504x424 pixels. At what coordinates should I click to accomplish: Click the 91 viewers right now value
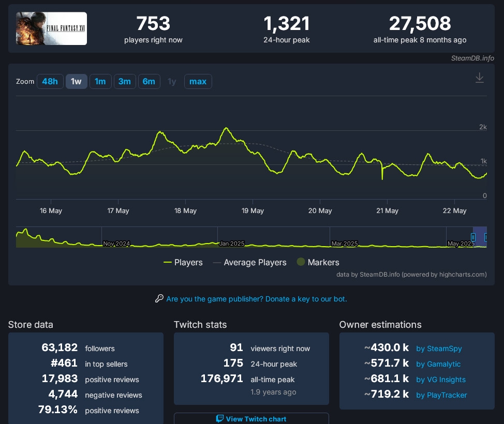[236, 347]
